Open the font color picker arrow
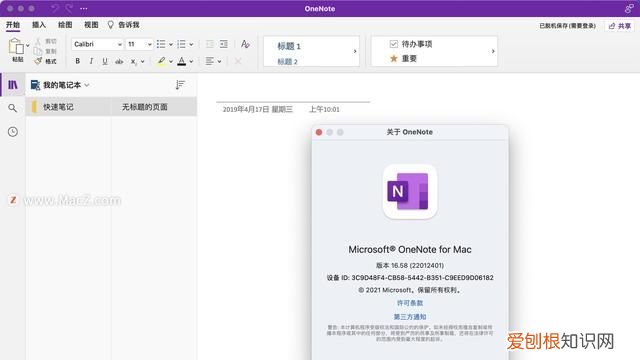Image resolution: width=640 pixels, height=360 pixels. (x=191, y=62)
